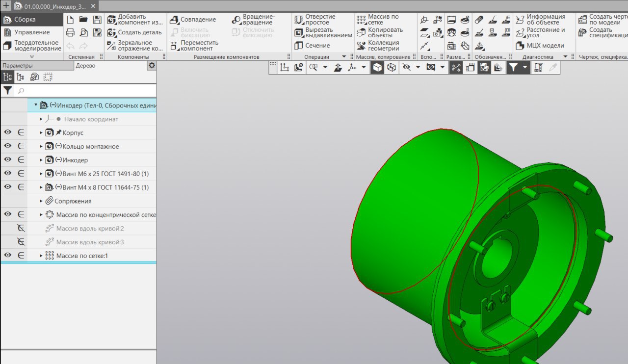
Task: Activate Переместить компонент
Action: click(194, 46)
